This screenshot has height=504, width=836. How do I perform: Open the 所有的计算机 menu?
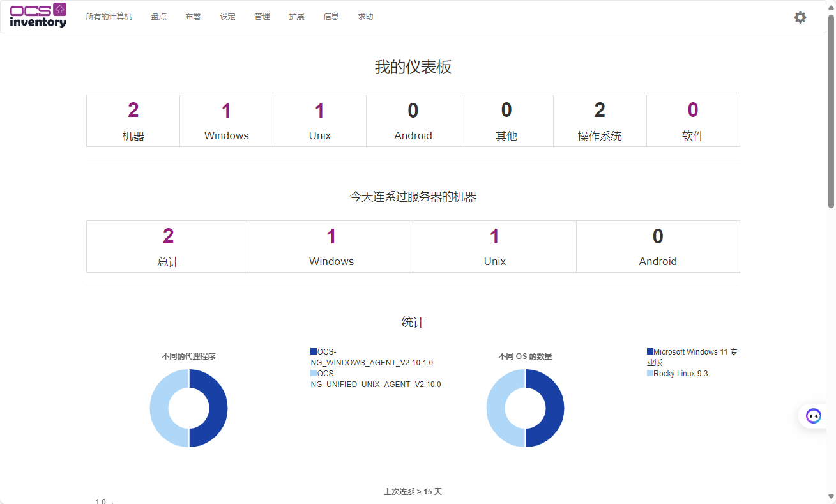[x=109, y=17]
